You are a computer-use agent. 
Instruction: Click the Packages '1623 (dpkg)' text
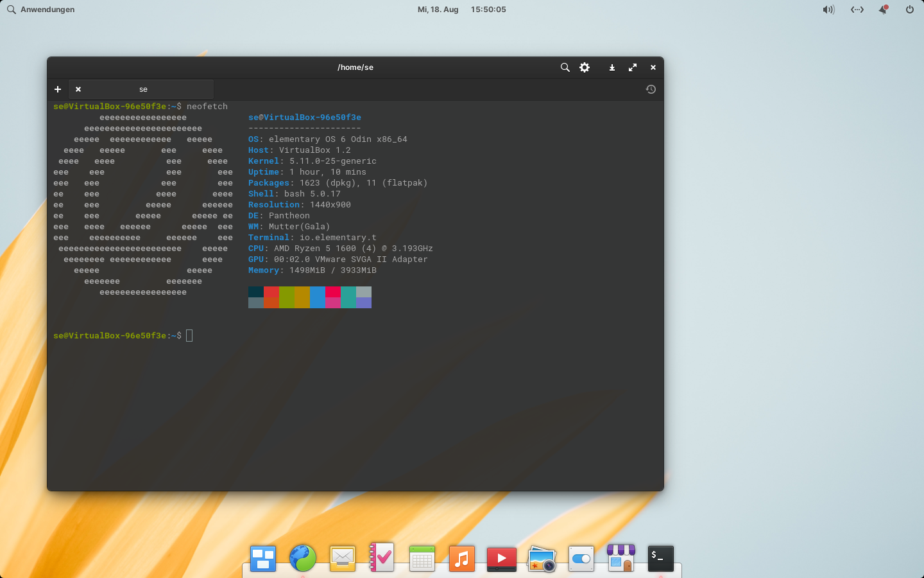pyautogui.click(x=330, y=183)
